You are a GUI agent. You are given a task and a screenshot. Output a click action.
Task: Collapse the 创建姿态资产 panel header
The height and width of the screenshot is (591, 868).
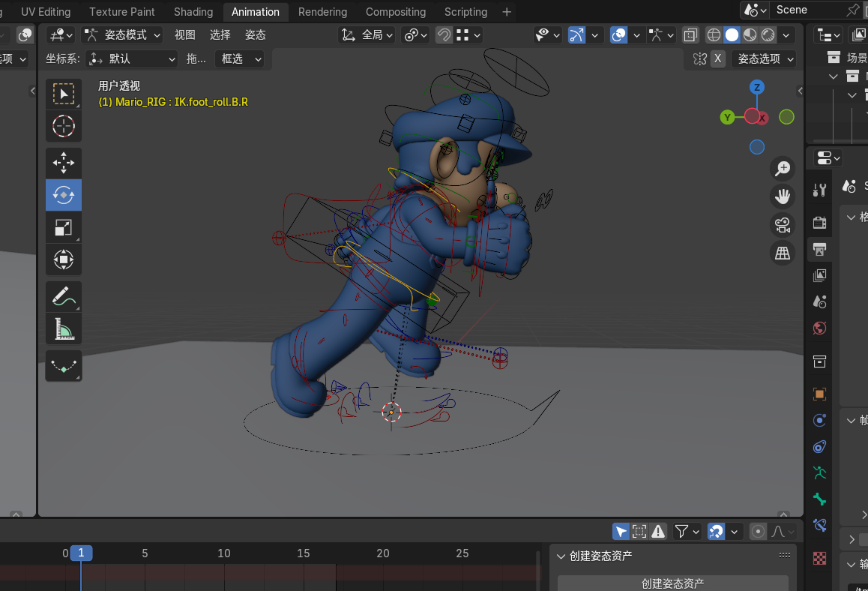click(x=600, y=556)
